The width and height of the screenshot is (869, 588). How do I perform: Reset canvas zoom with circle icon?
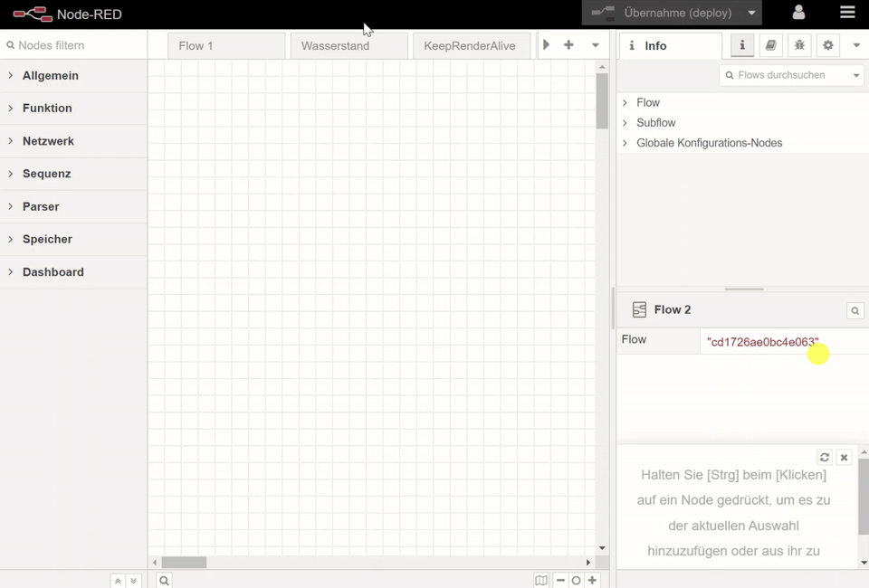pos(576,581)
